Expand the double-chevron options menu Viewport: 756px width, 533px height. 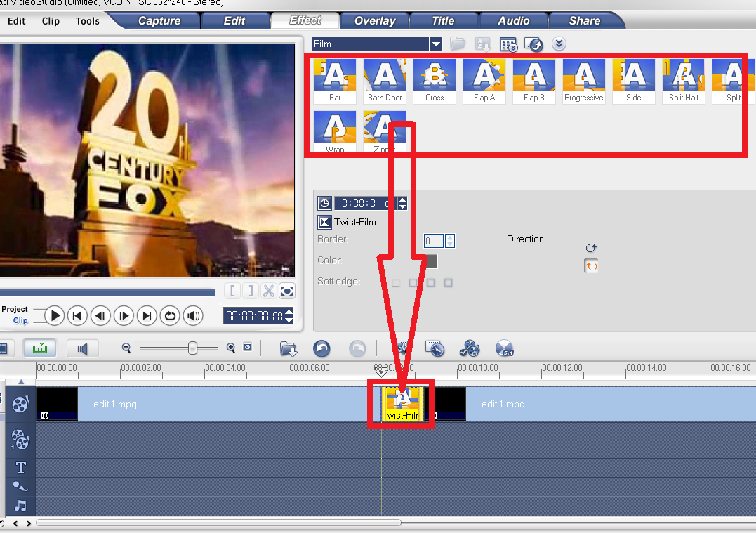[x=559, y=44]
